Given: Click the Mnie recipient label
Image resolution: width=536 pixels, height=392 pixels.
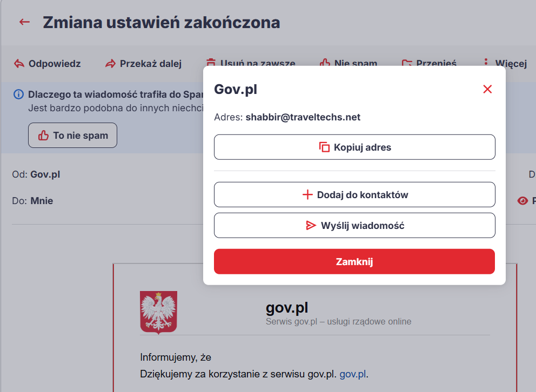Looking at the screenshot, I should 42,201.
